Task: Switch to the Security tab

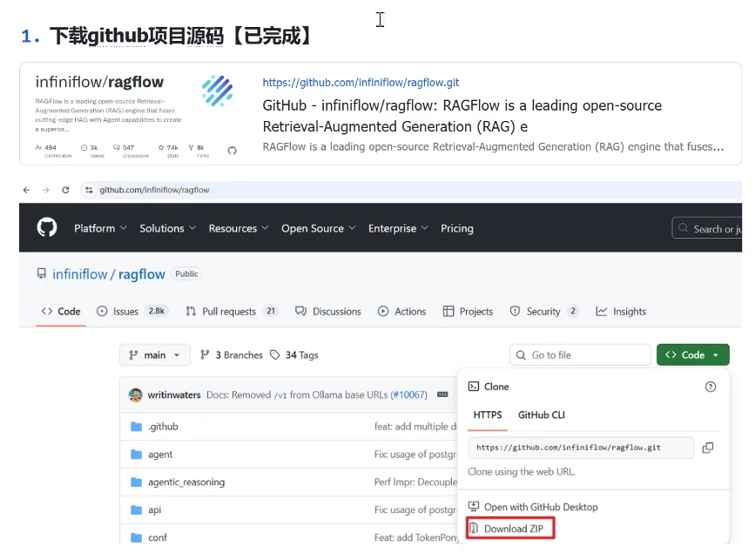Action: click(543, 312)
